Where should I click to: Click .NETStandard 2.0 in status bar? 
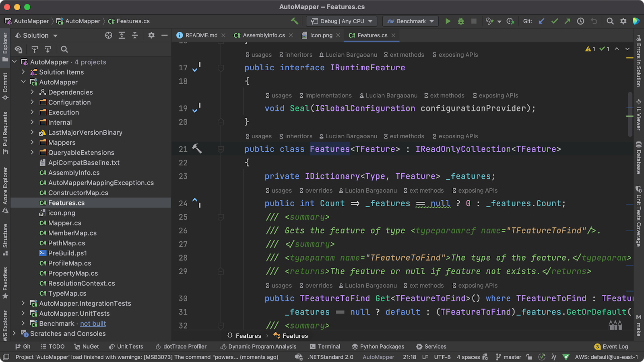click(x=330, y=357)
